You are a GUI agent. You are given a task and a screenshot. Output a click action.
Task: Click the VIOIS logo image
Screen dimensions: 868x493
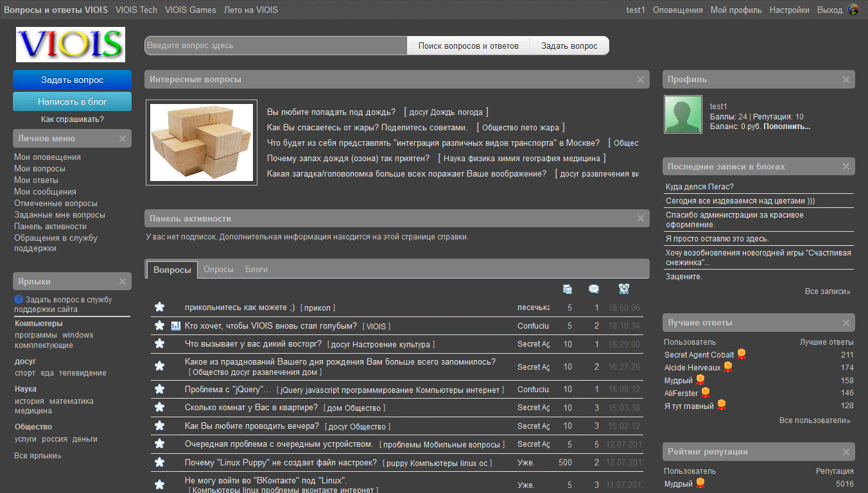click(71, 44)
